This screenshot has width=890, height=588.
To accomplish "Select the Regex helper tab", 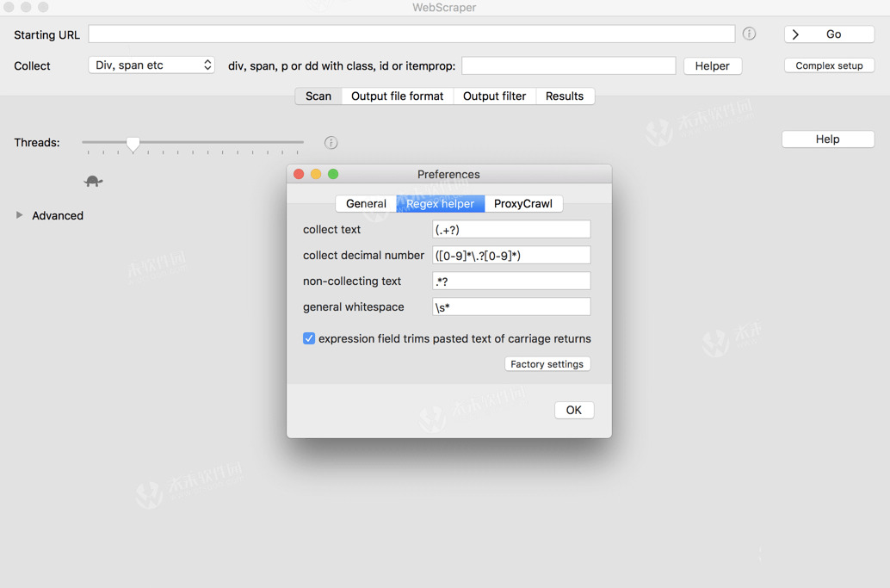I will (x=441, y=203).
